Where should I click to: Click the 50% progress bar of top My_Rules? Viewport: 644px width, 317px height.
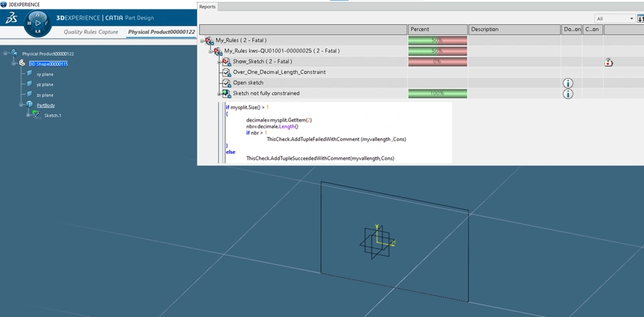[438, 40]
